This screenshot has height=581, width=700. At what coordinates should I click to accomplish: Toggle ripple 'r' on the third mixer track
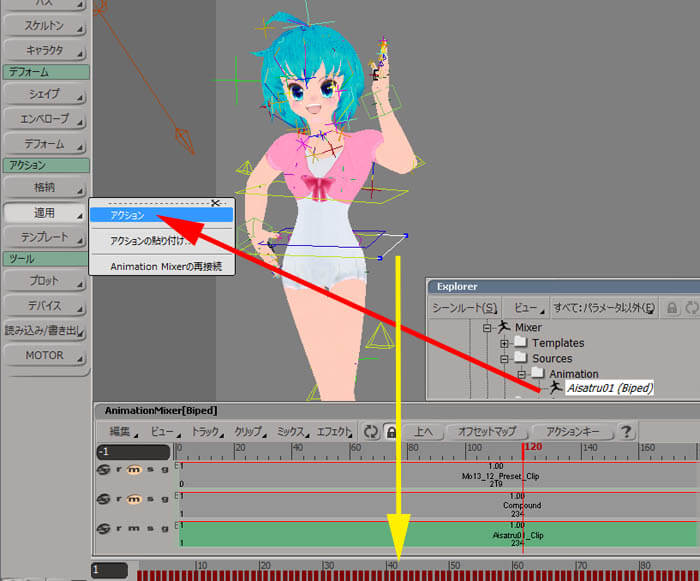pos(118,527)
